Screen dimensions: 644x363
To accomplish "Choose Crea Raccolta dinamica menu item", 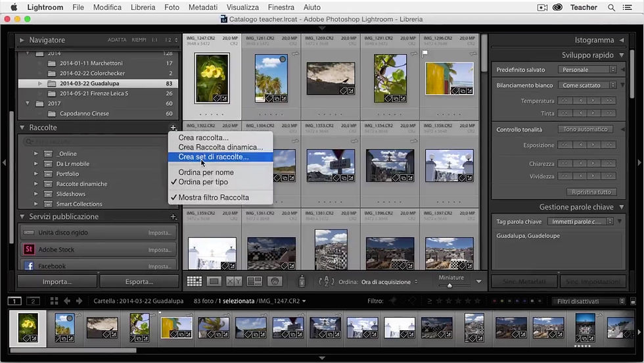I will coord(221,147).
